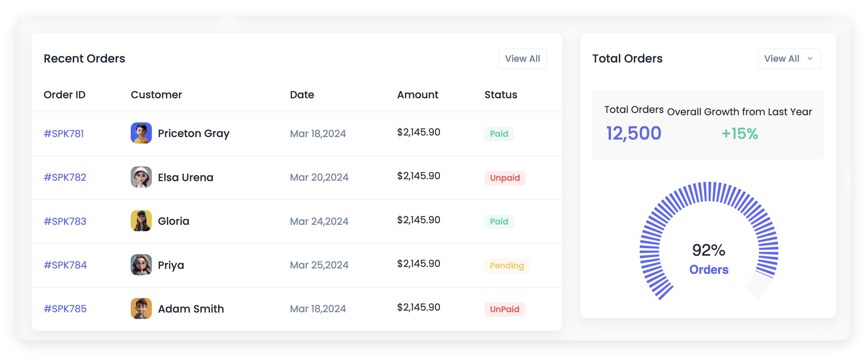
Task: Click Priya's avatar image
Action: tap(141, 265)
